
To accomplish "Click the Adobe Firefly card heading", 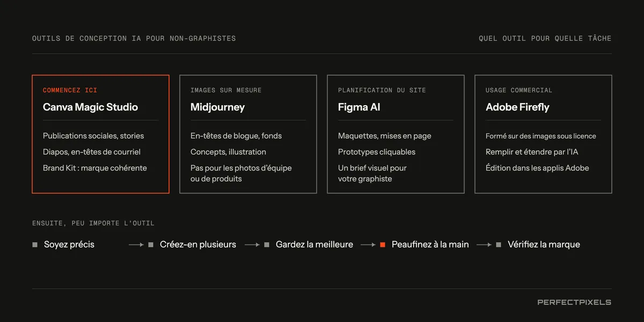I will [x=517, y=107].
